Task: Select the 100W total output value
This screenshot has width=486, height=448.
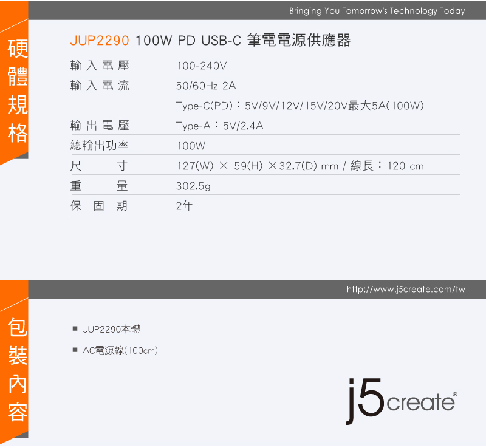Action: pos(191,146)
